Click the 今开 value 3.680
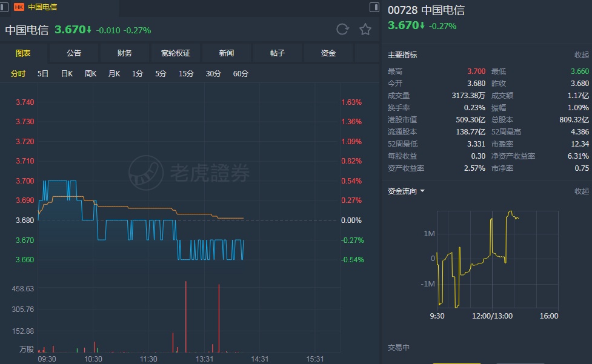 point(476,84)
